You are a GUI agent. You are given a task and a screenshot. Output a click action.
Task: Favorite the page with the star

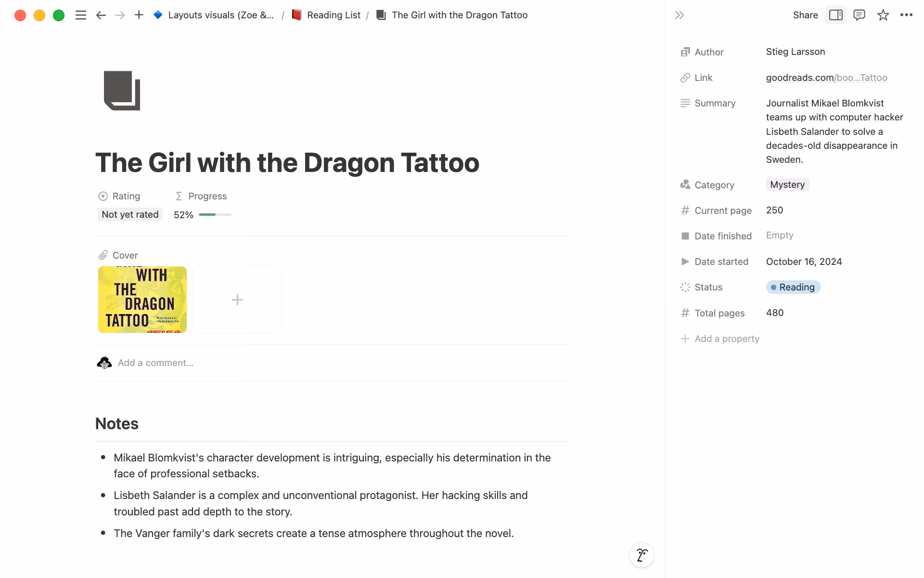[883, 15]
